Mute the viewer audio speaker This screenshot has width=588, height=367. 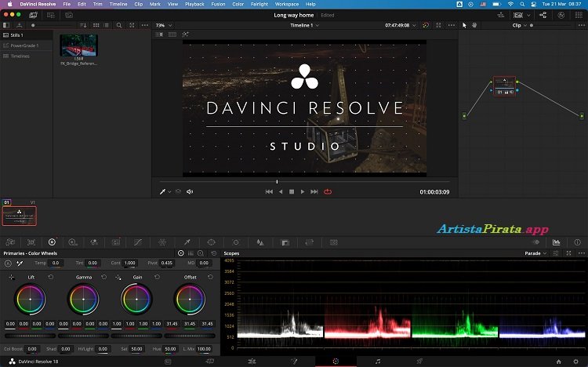pyautogui.click(x=190, y=191)
